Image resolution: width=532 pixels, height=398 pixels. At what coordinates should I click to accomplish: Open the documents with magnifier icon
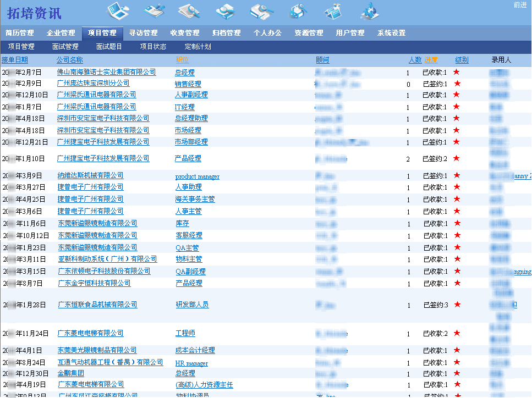(189, 11)
